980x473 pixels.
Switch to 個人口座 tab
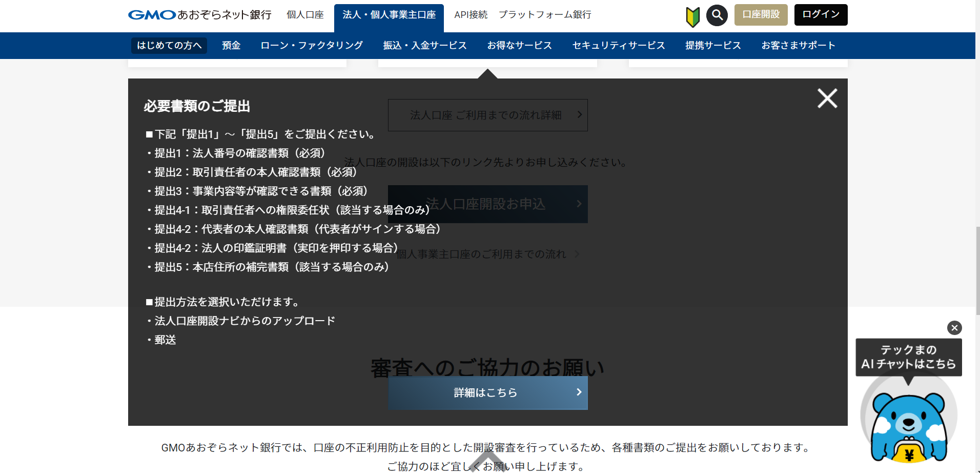[x=305, y=15]
